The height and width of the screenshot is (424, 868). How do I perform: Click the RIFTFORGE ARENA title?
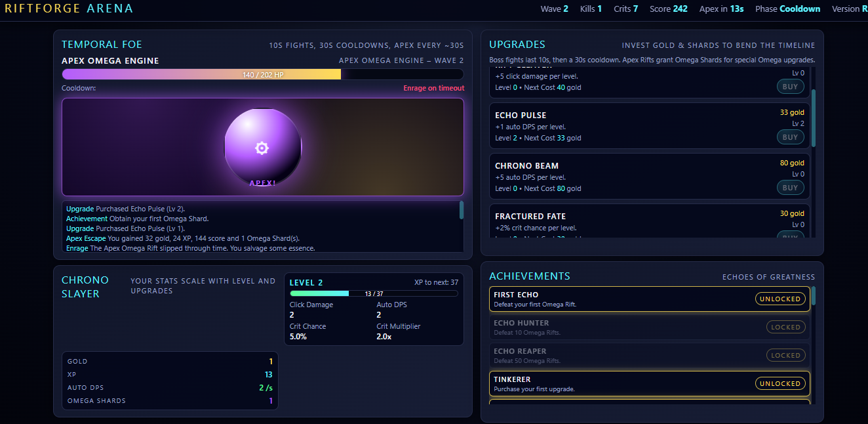(69, 9)
